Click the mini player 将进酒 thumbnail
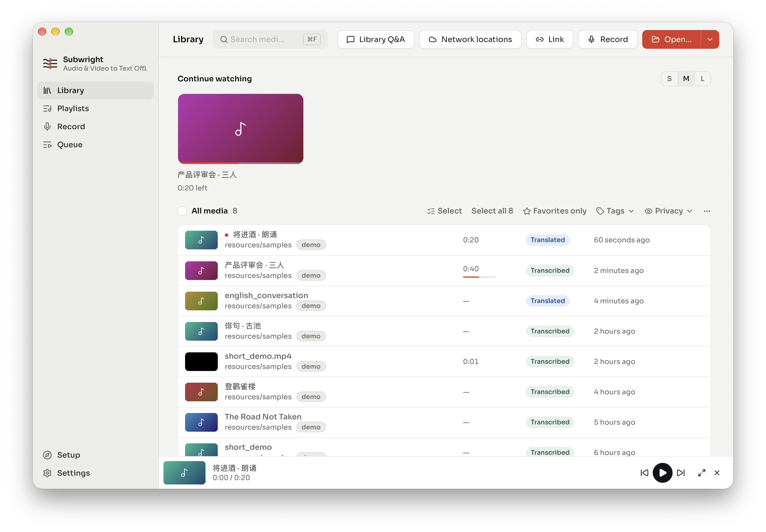Image resolution: width=766 pixels, height=532 pixels. point(184,473)
